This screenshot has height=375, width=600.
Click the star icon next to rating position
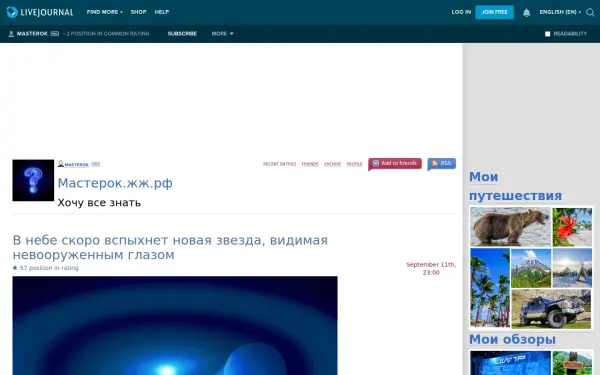click(15, 268)
